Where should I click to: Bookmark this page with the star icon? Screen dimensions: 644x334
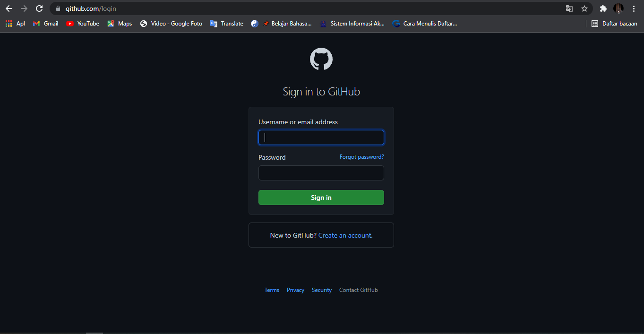584,9
